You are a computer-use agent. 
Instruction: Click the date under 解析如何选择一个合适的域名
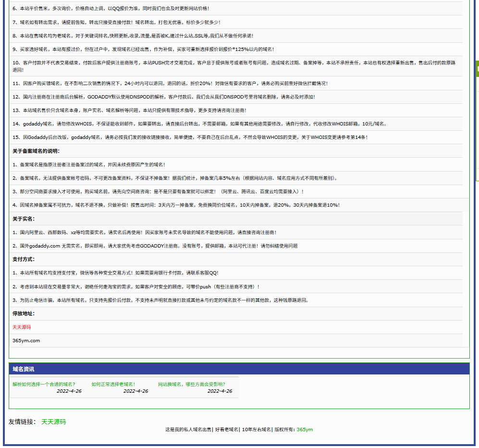tap(69, 391)
